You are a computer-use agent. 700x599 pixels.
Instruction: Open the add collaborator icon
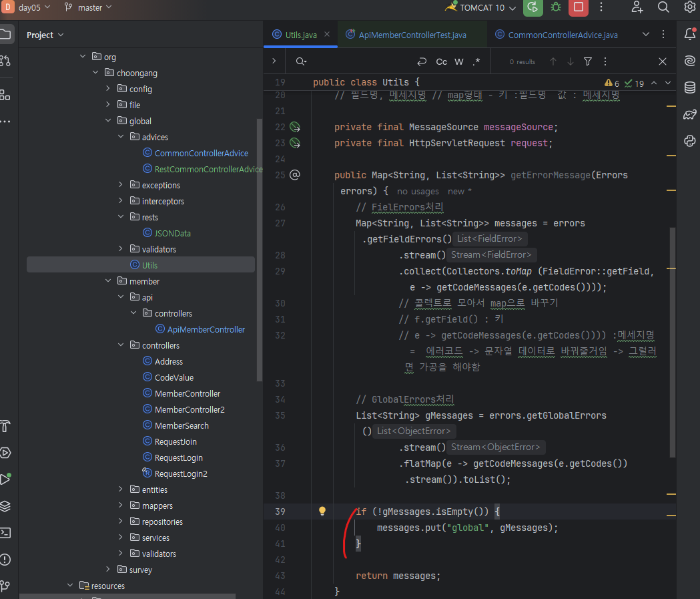[637, 7]
